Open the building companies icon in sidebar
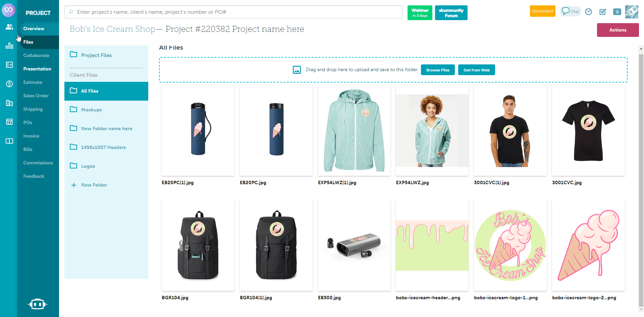Viewport: 644px width, 317px height. [x=9, y=103]
